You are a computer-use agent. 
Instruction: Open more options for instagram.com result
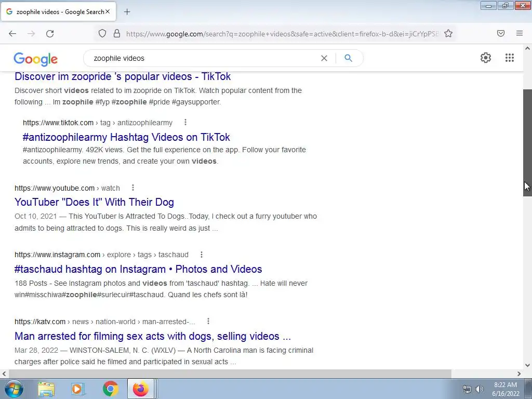click(x=202, y=255)
